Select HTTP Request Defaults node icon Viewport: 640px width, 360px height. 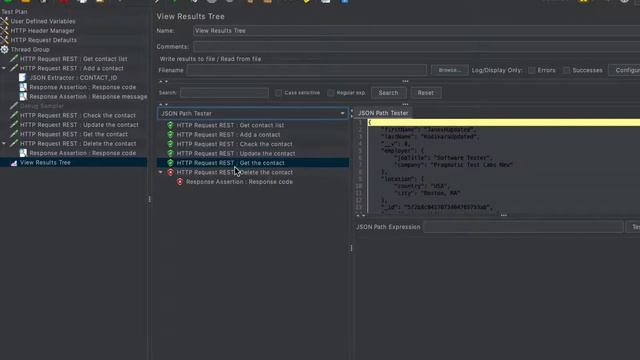4,40
